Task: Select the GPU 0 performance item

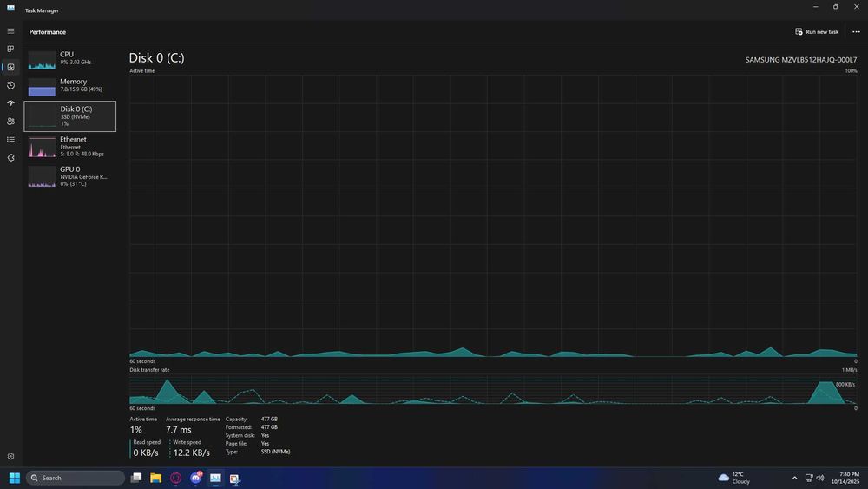Action: tap(69, 176)
